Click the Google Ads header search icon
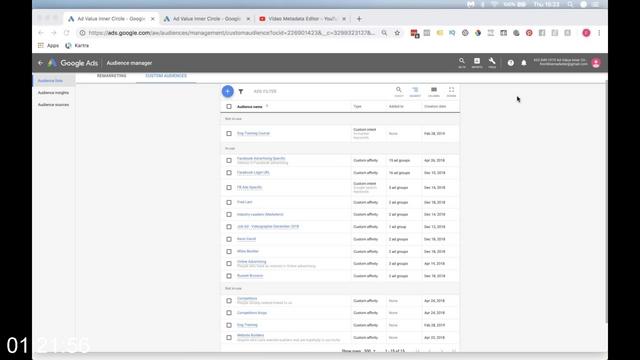 click(x=462, y=62)
